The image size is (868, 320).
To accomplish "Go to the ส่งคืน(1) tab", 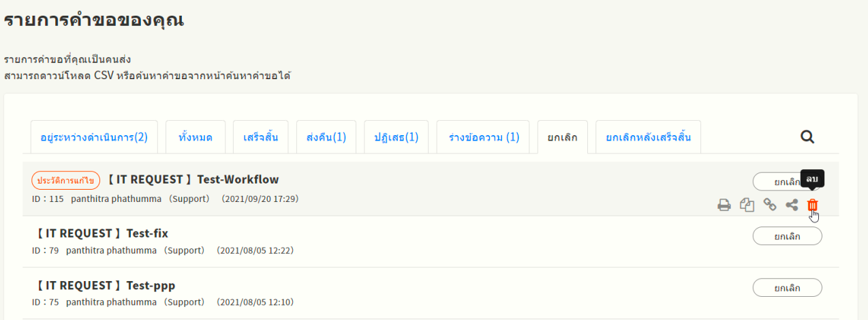I will [326, 137].
